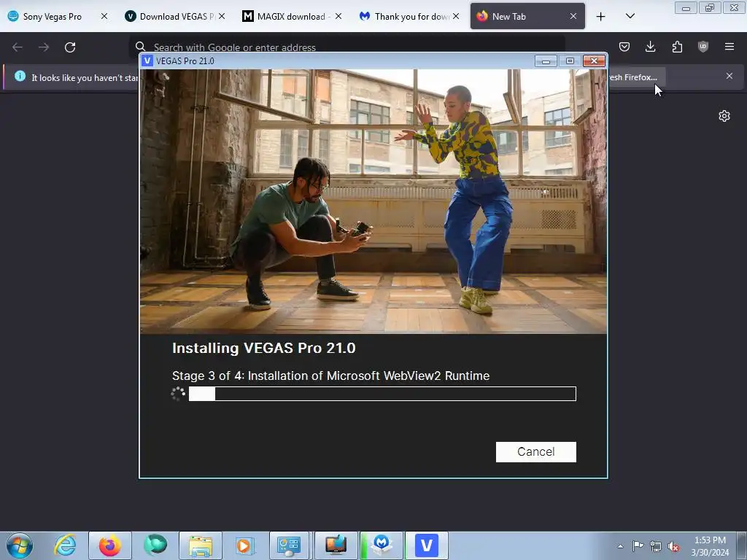Click the Show desktop strip at taskbar end
747x560 pixels.
[742, 545]
